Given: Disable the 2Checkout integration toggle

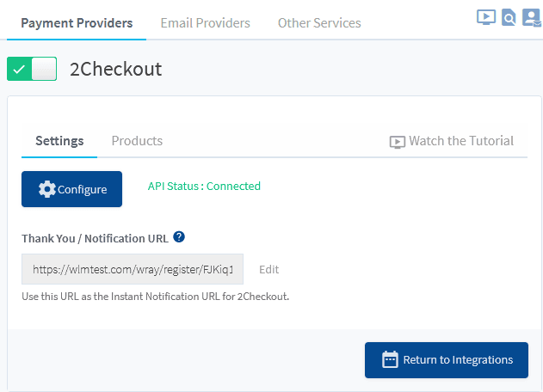Looking at the screenshot, I should click(32, 69).
